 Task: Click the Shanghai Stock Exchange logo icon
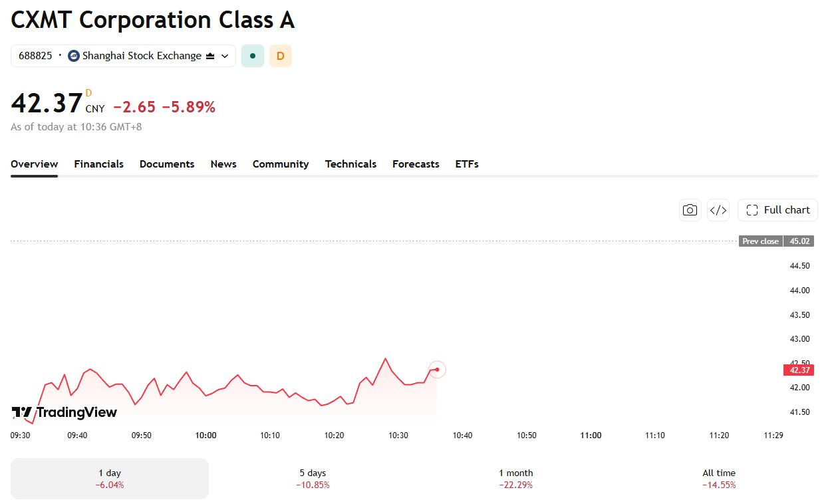74,56
